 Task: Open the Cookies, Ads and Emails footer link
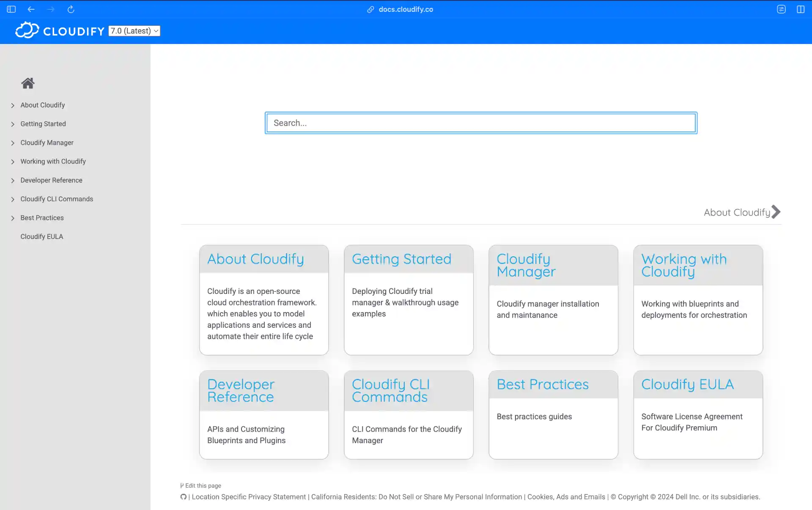click(566, 497)
